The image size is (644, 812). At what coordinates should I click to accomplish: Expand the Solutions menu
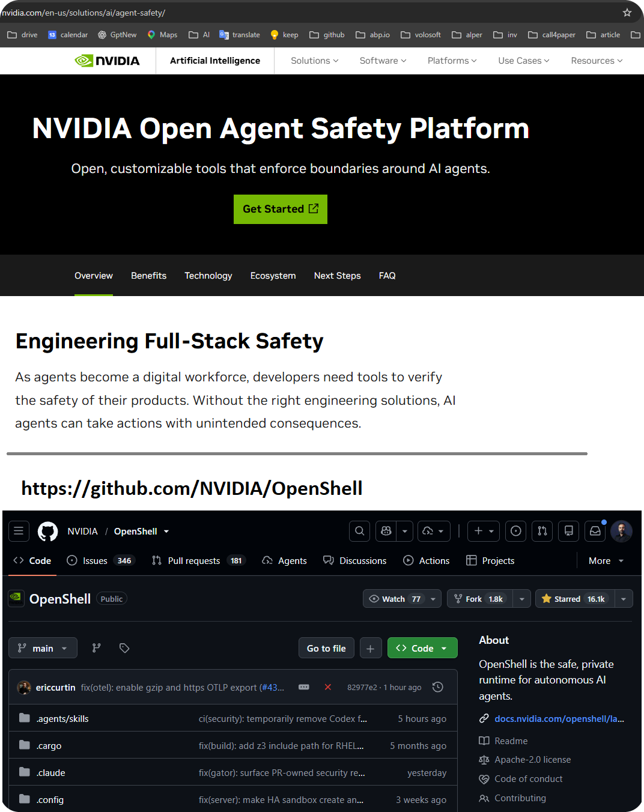click(x=315, y=61)
